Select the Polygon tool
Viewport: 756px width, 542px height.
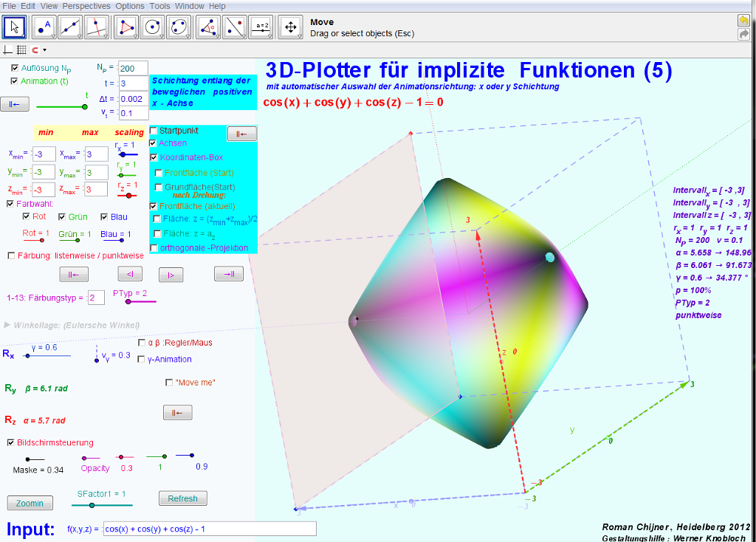pyautogui.click(x=128, y=27)
